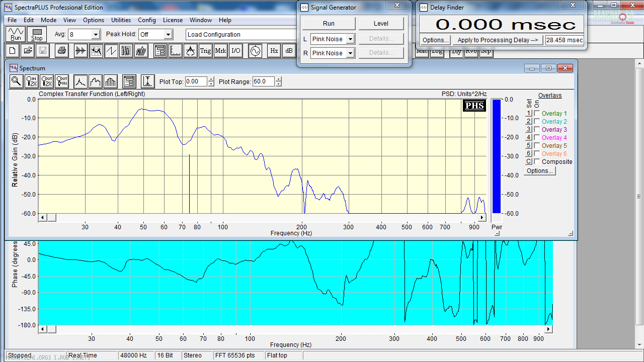644x362 pixels.
Task: Open the Mode menu
Action: pos(48,20)
